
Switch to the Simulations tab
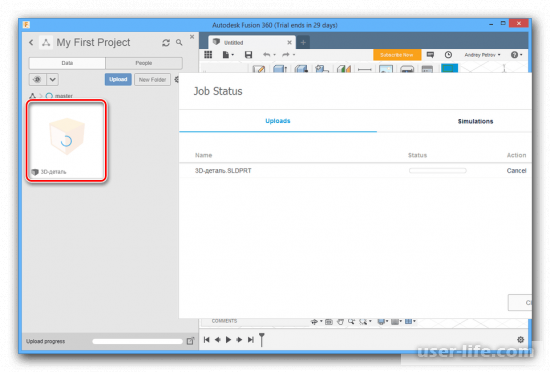[475, 121]
